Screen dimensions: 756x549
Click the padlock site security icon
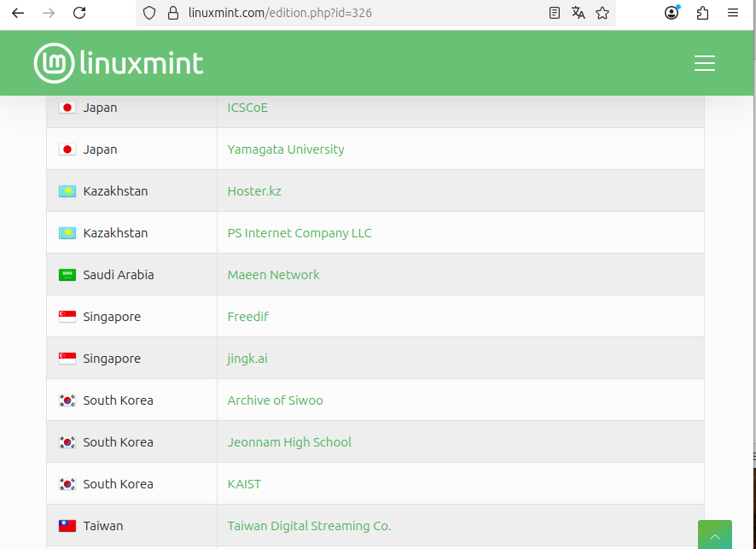[173, 13]
